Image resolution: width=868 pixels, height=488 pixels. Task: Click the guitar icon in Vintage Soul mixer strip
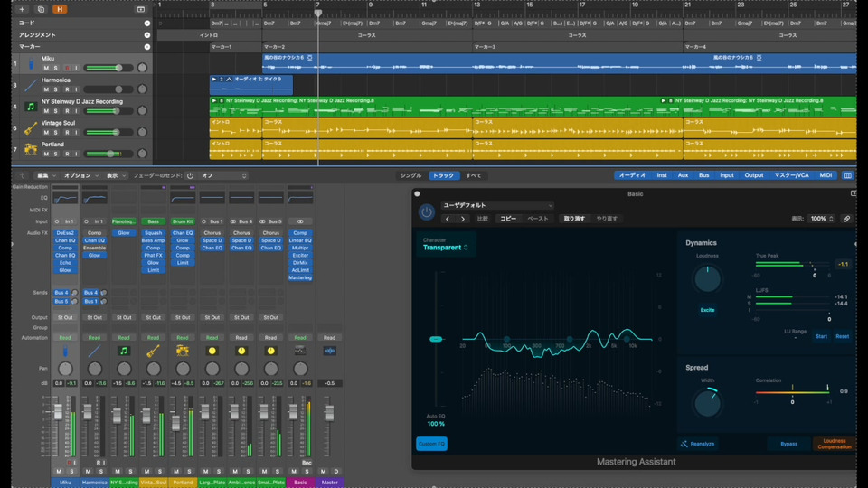coord(154,351)
